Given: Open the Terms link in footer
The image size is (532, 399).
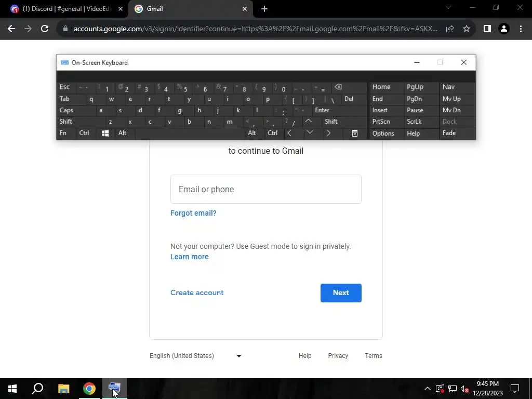Looking at the screenshot, I should tap(374, 356).
